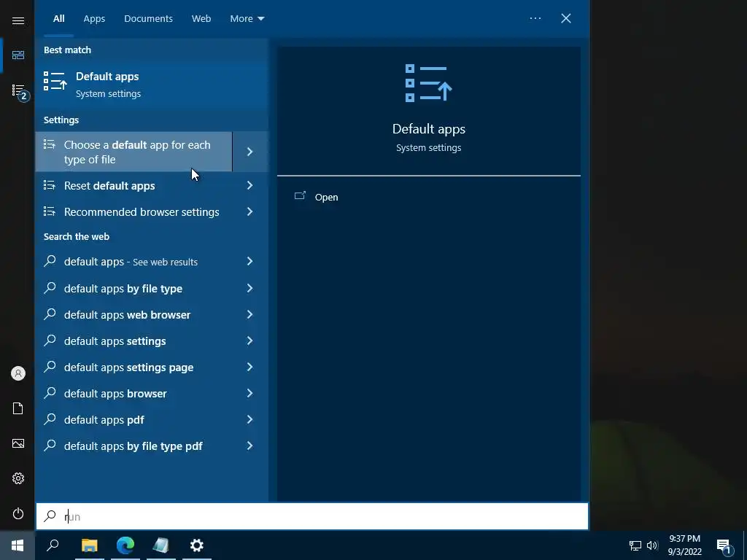
Task: Select web suggestion default apps web browser
Action: click(x=134, y=315)
